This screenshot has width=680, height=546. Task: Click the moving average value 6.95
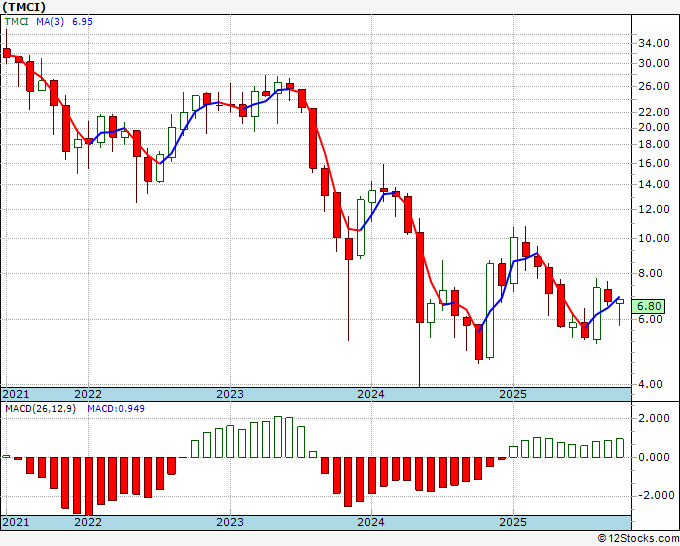click(82, 22)
